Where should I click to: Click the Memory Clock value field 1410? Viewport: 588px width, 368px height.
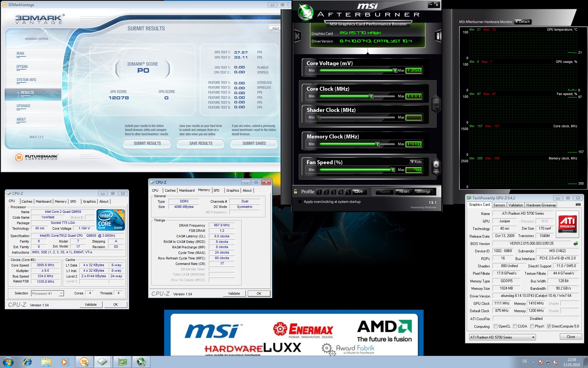tap(414, 144)
